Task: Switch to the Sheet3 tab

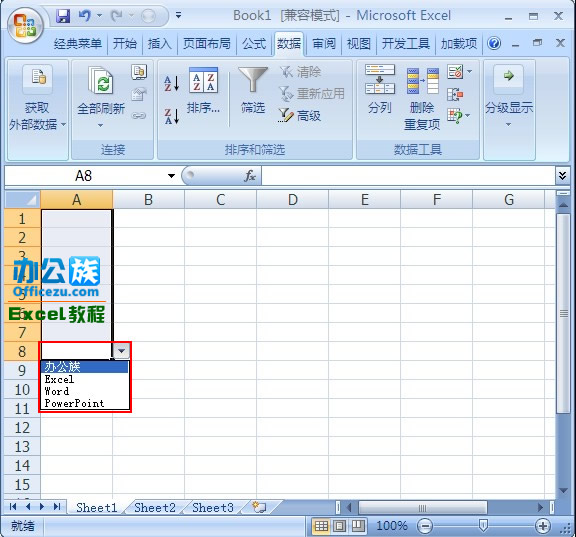Action: [x=213, y=507]
